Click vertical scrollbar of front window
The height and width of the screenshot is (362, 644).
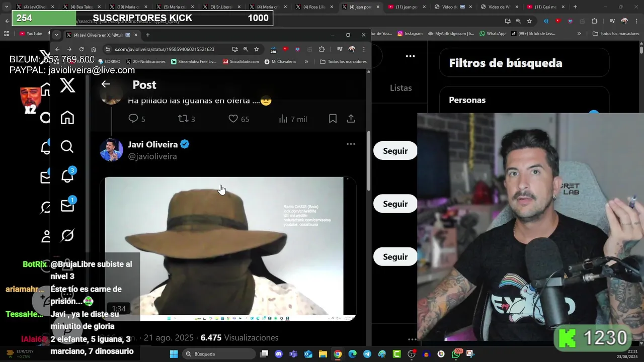(369, 161)
